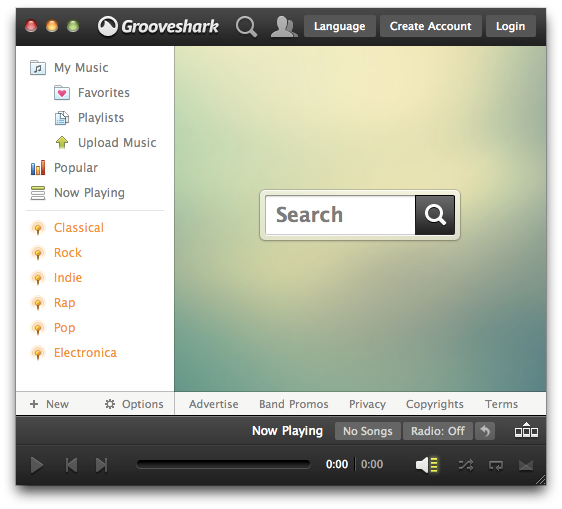Open My Music in the sidebar
Screen dimensions: 562x509
(x=81, y=68)
